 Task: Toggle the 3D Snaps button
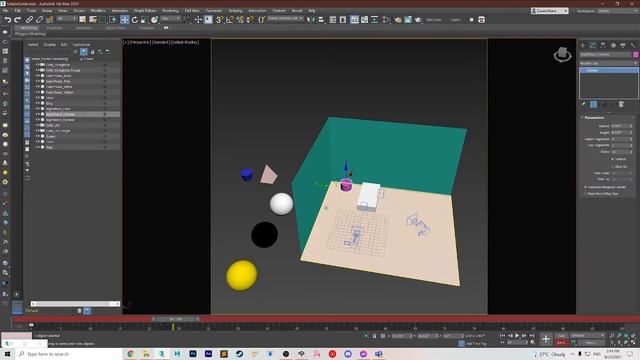click(220, 20)
